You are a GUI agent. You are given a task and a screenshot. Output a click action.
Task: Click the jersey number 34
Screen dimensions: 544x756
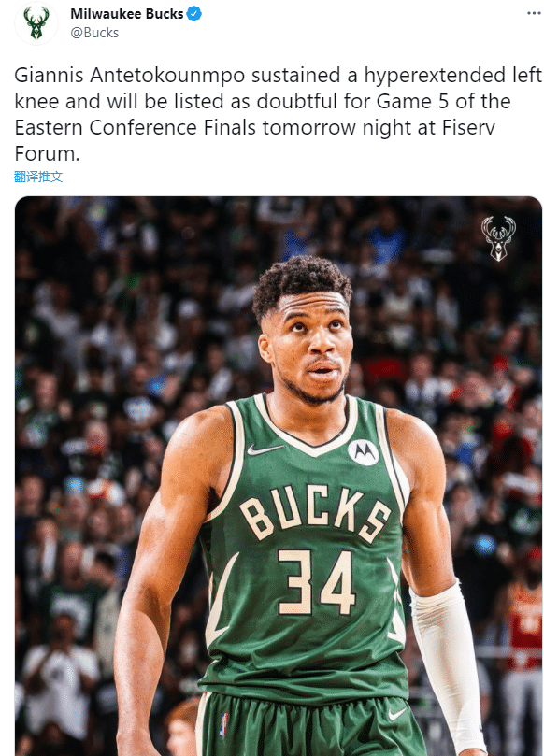tap(317, 582)
